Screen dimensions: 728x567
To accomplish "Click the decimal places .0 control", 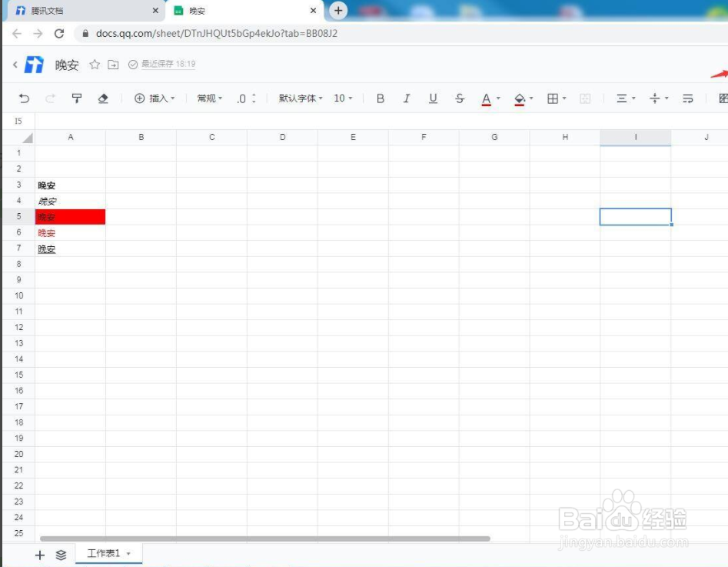I will (246, 98).
